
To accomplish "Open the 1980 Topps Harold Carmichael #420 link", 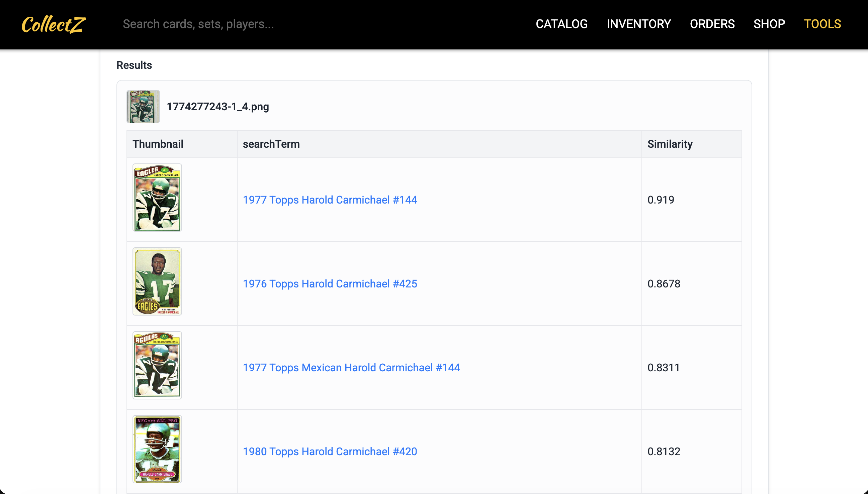I will pos(330,451).
